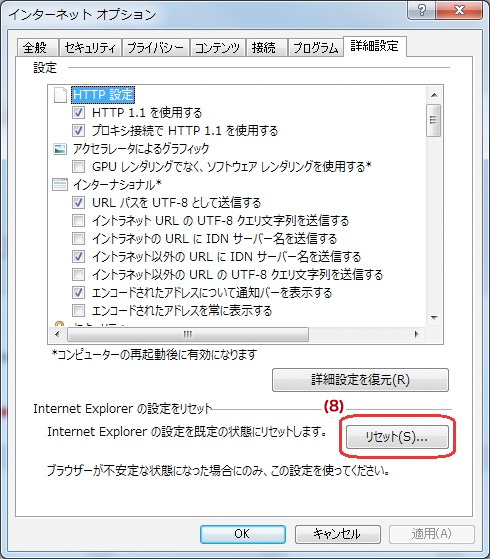Enable GPU レンダリングでなく、ソフトウェア レンダリング checkbox
The width and height of the screenshot is (490, 559).
tap(78, 166)
